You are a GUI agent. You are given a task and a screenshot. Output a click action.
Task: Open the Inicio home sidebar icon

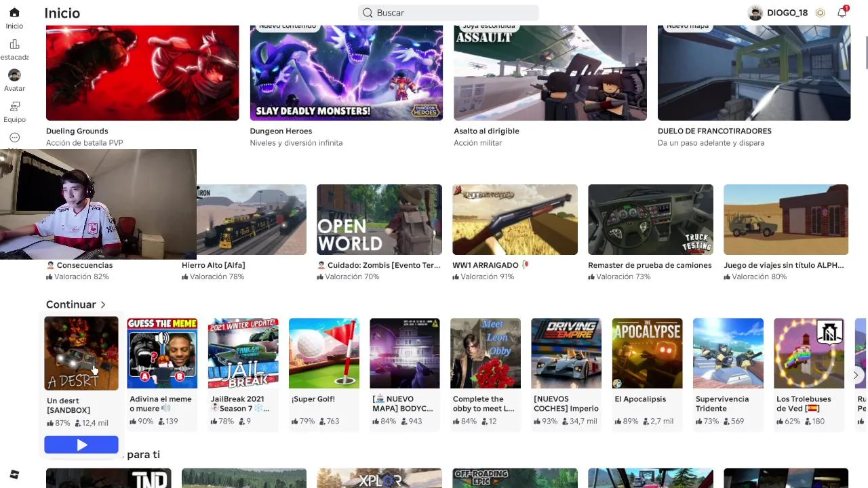(14, 13)
